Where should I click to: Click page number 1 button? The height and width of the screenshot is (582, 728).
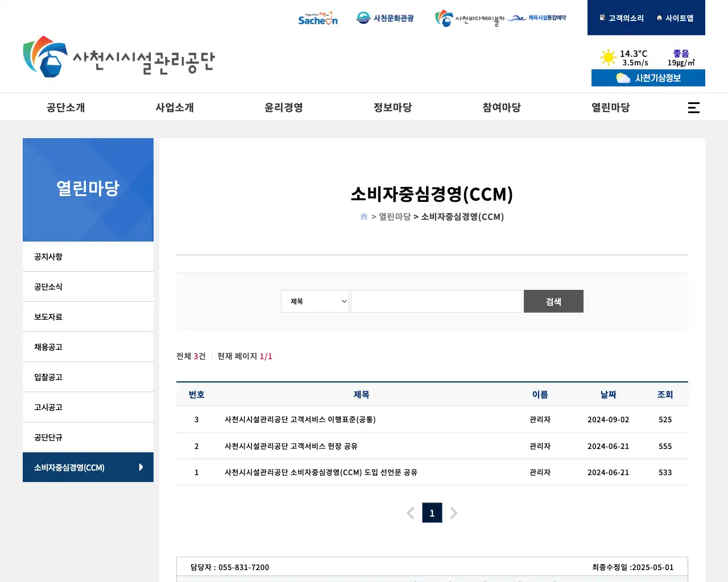432,513
